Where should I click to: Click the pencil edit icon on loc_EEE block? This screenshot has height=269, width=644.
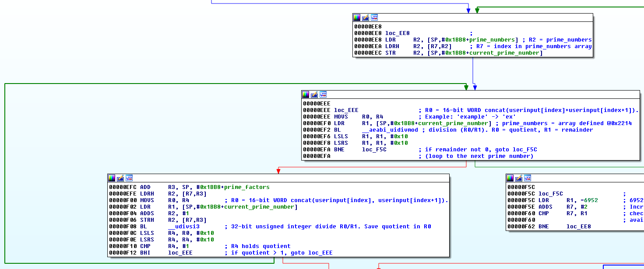click(x=314, y=94)
